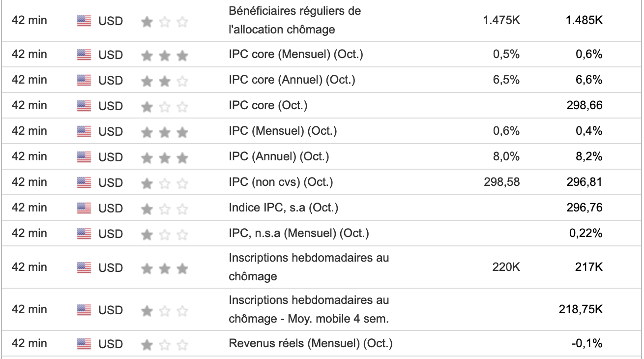Click importance stars in Inscriptions hebdomadaires au chômage row
The width and height of the screenshot is (644, 359).
(165, 268)
